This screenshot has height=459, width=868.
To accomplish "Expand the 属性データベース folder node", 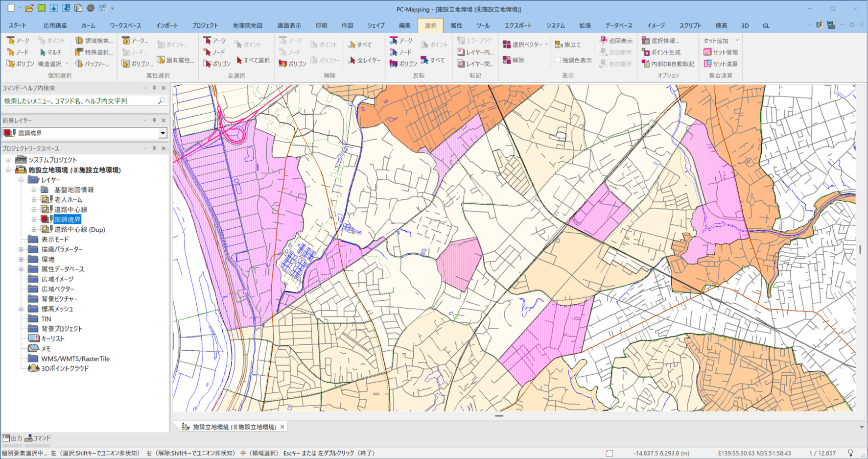I will [21, 269].
